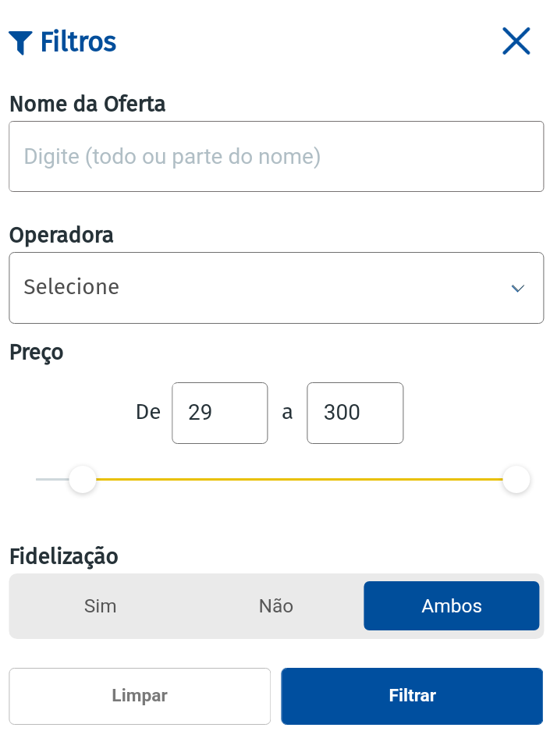
Task: Click the Operadora field label
Action: pos(61,236)
